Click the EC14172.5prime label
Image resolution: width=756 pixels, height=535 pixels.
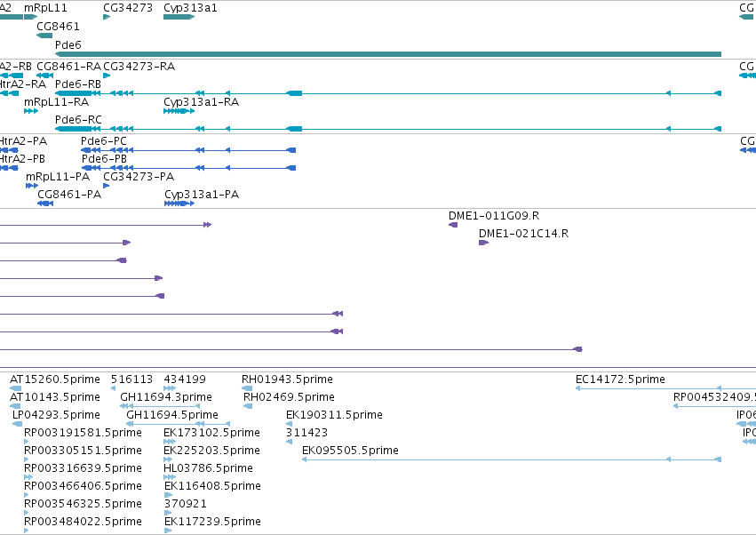coord(620,379)
